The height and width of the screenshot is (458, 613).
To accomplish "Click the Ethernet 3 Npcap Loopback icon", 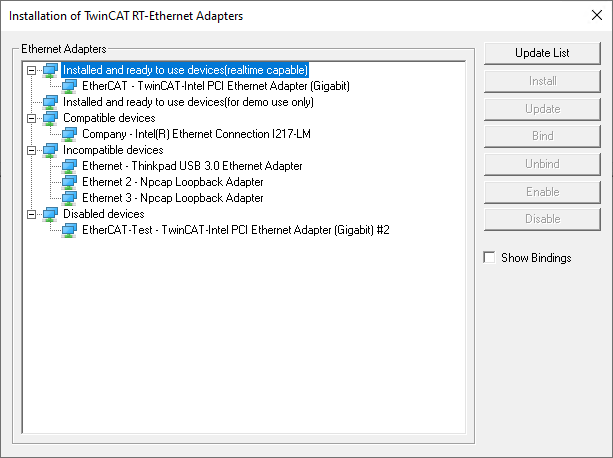I will [x=70, y=198].
